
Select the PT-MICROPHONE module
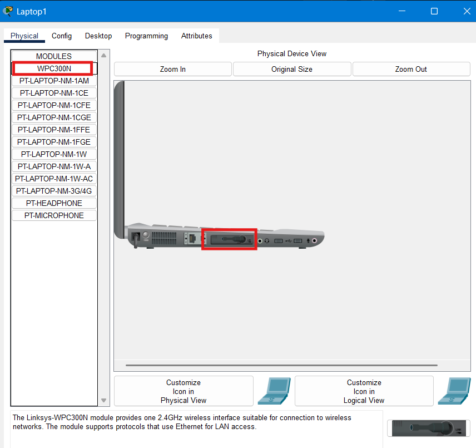coord(54,215)
